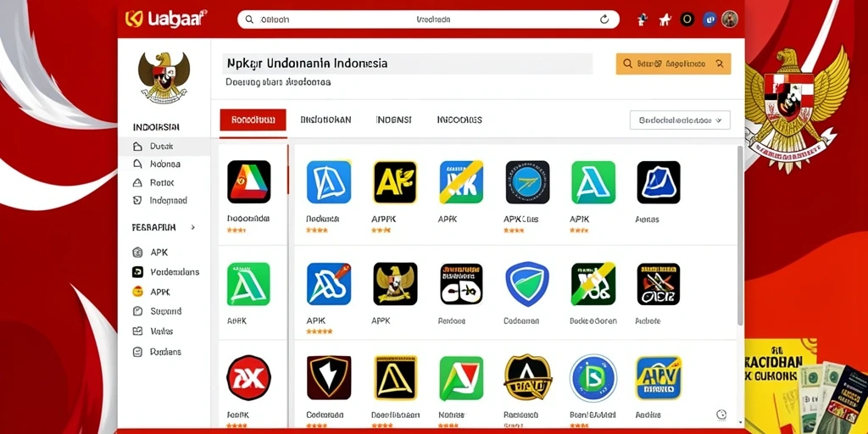Viewport: 868px width, 434px height.
Task: Open the round blue-green D app icon
Action: pos(593,377)
